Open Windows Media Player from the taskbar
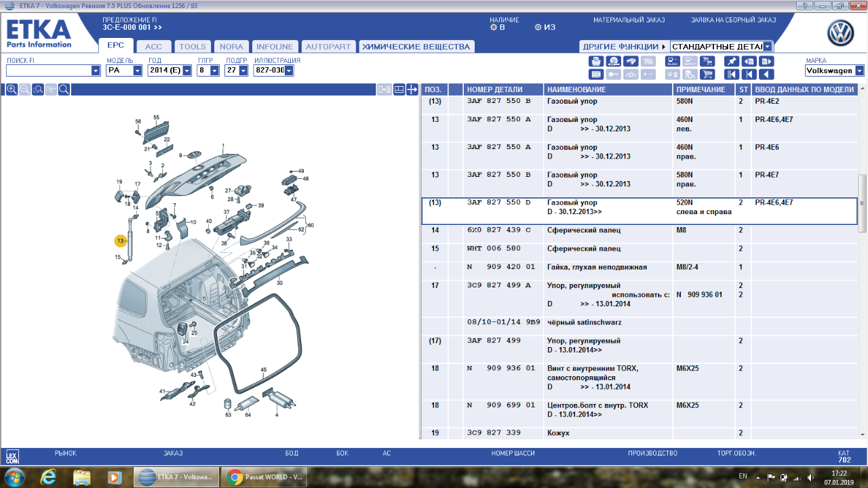This screenshot has width=868, height=488. (114, 477)
